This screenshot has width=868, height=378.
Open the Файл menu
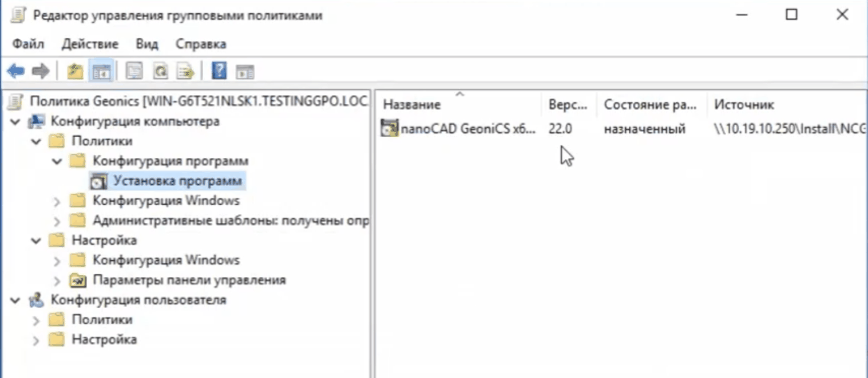click(x=28, y=44)
